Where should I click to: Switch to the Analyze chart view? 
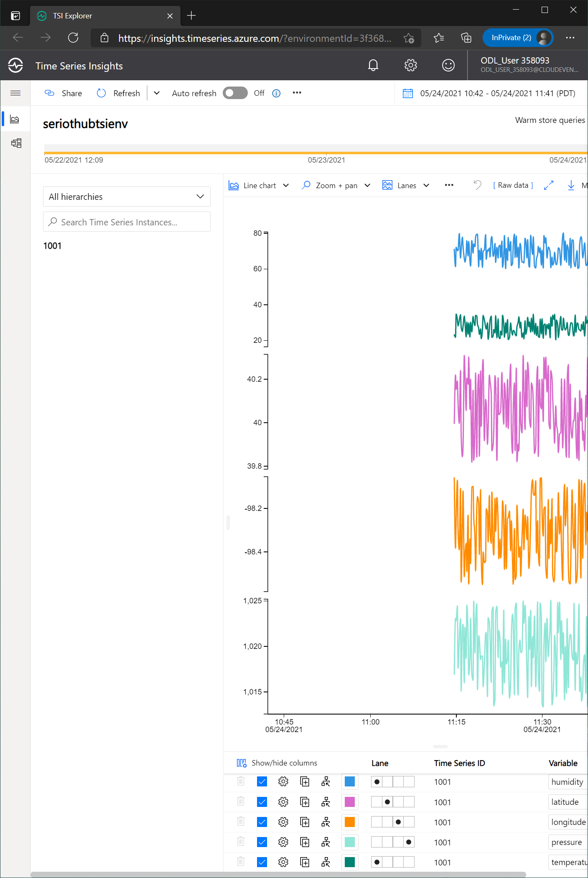[15, 120]
